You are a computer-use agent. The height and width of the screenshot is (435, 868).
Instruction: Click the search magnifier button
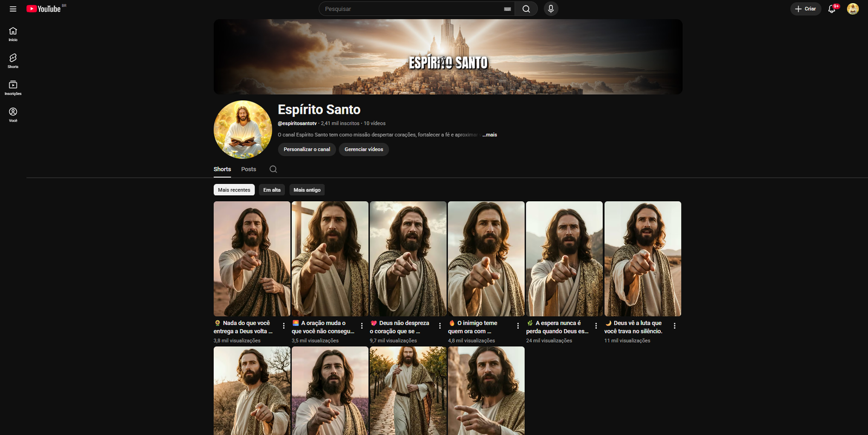coord(526,9)
